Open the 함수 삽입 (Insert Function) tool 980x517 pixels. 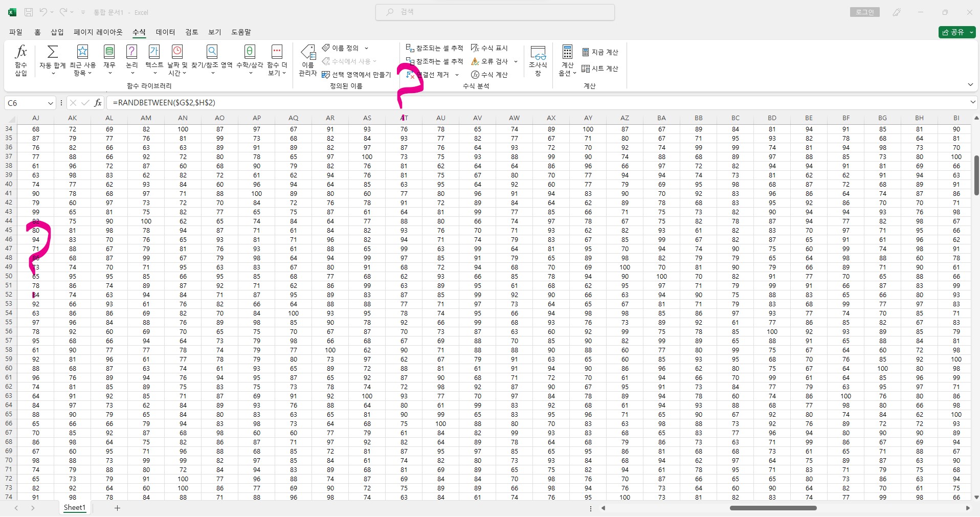click(x=21, y=60)
